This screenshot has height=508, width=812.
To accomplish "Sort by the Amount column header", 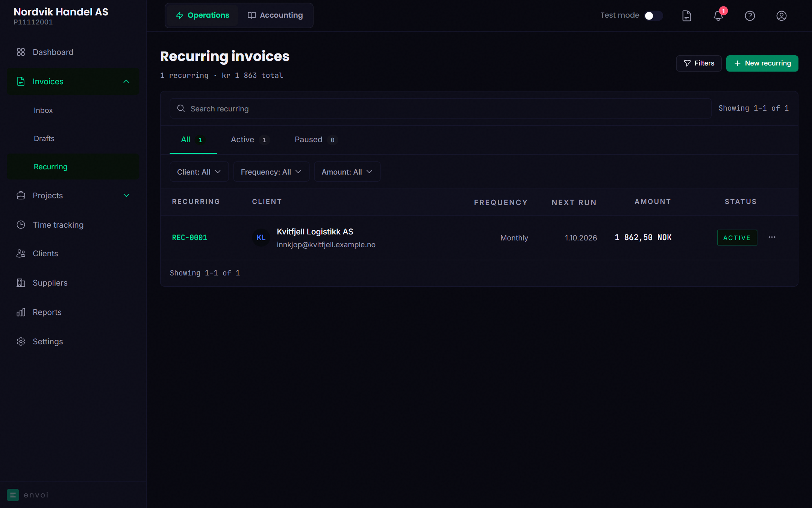I will 653,202.
